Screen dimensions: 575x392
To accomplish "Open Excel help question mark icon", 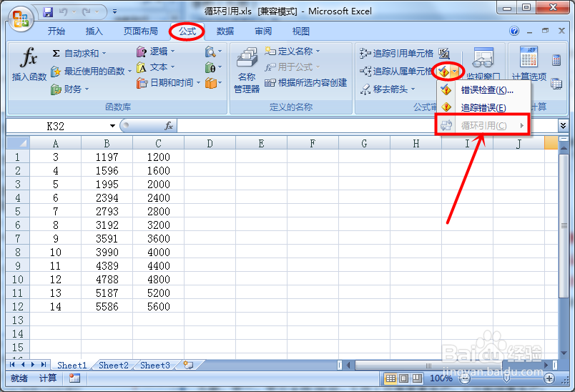I will point(514,31).
